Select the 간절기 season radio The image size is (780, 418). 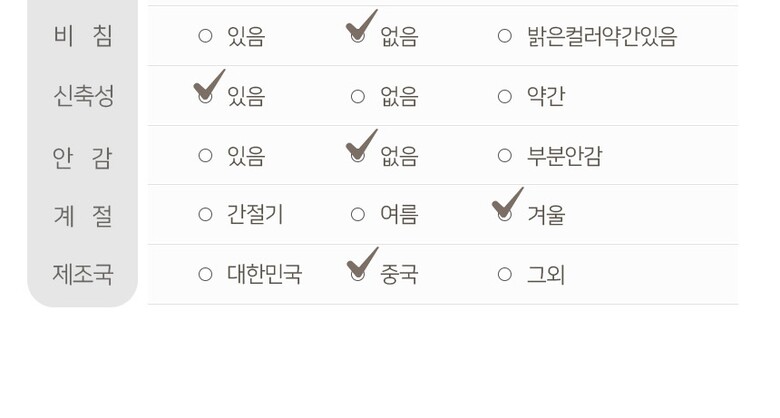(x=205, y=215)
